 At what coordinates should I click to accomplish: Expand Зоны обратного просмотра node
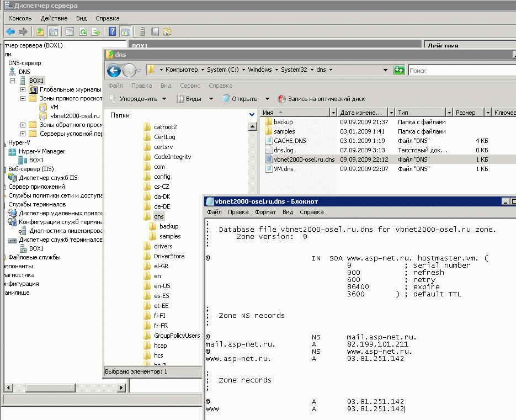point(23,125)
